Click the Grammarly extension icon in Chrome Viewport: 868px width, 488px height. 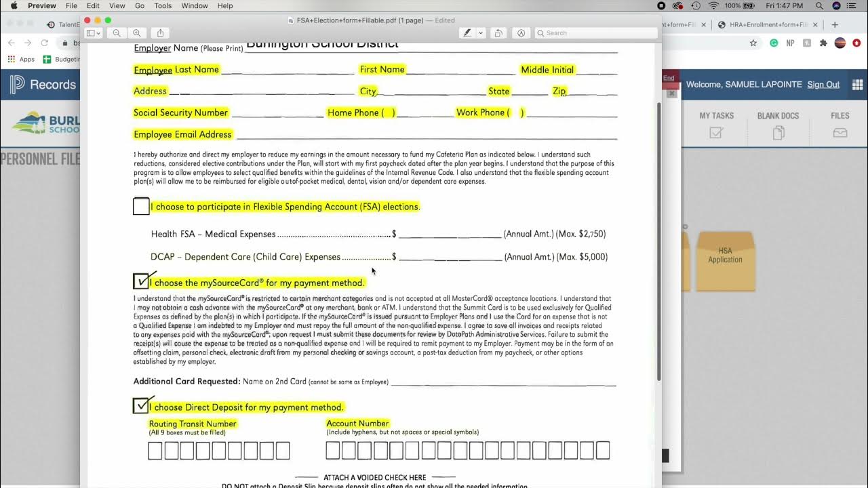pos(774,43)
